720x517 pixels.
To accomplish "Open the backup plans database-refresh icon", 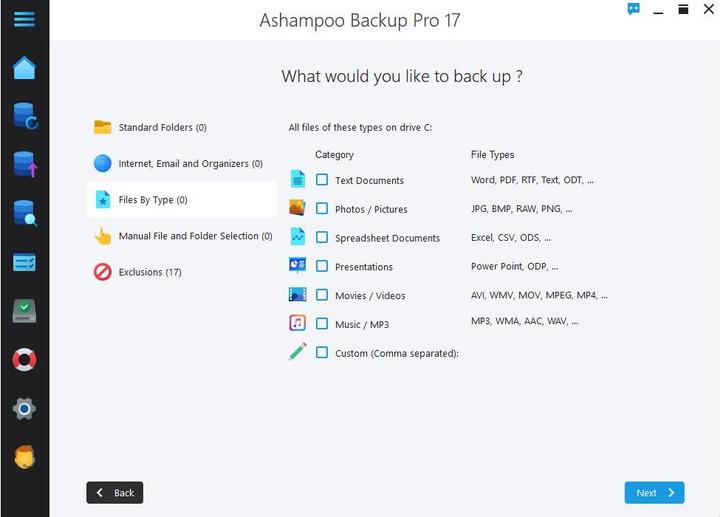I will pos(24,116).
